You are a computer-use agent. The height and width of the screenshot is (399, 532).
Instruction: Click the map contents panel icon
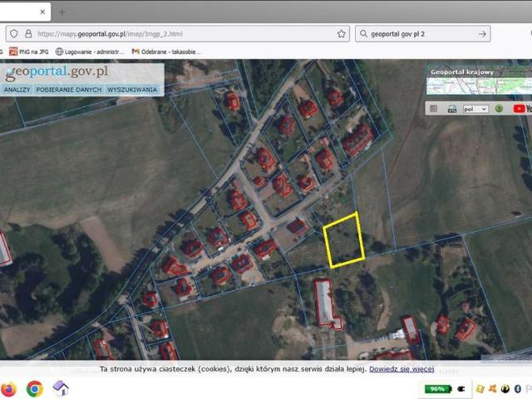coord(432,108)
